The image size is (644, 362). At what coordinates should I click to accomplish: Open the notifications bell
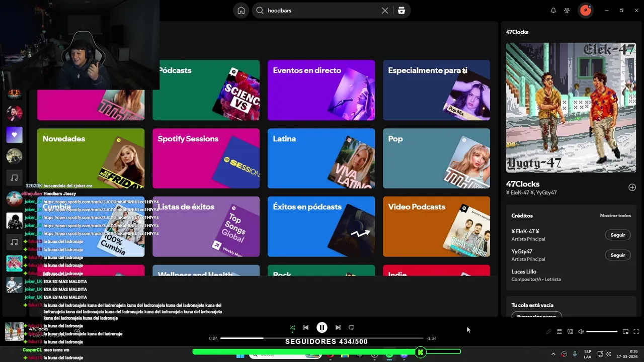click(x=553, y=11)
